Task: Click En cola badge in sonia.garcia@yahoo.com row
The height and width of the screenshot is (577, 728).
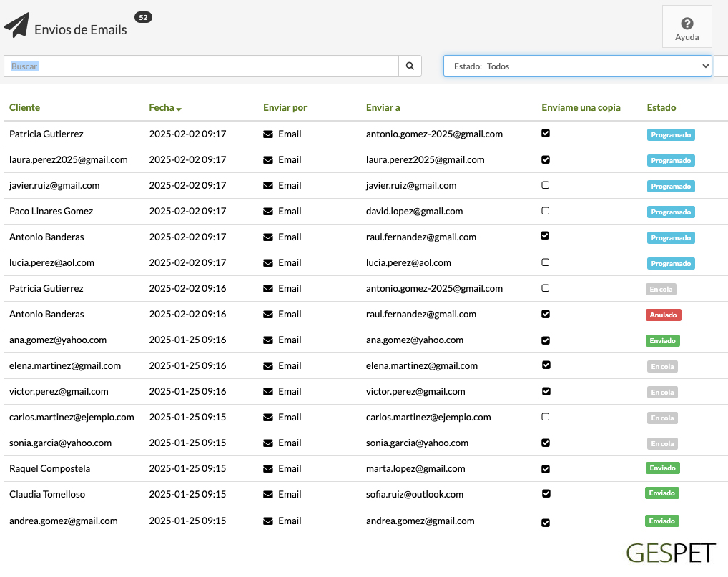Action: [x=662, y=444]
